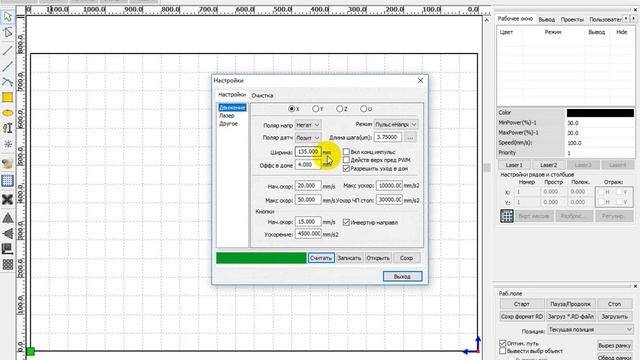The width and height of the screenshot is (640, 360).
Task: Open the 'Пользователь' panel tab
Action: [605, 20]
